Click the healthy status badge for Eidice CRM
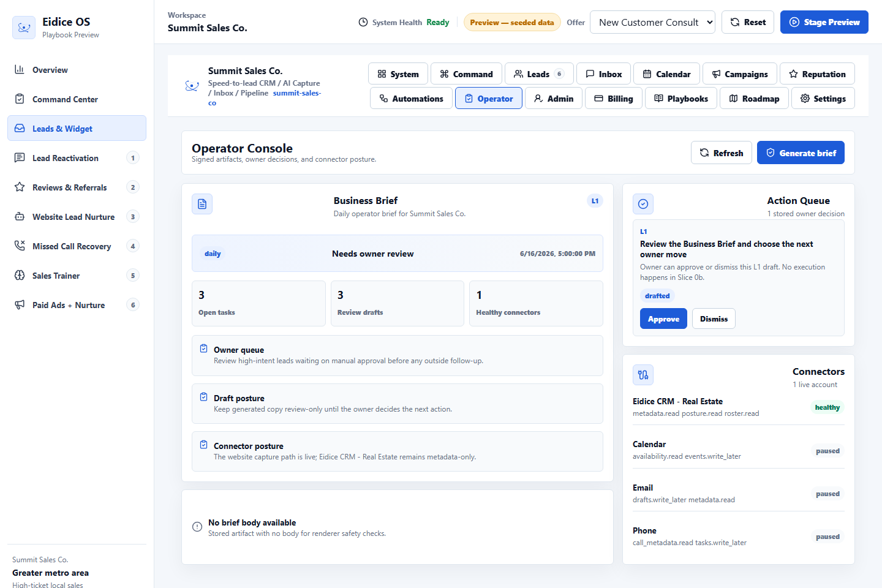 point(827,407)
